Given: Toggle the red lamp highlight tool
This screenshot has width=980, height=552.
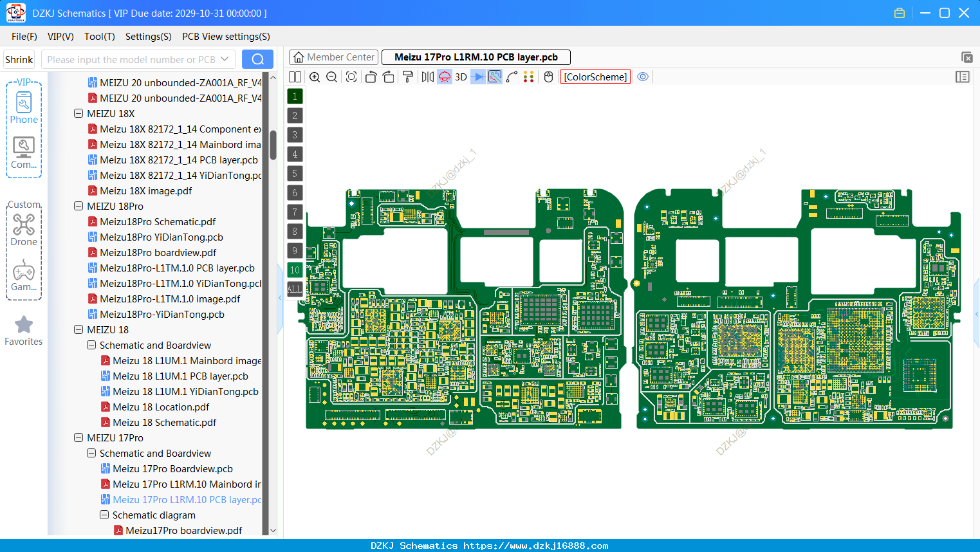Looking at the screenshot, I should pos(445,77).
